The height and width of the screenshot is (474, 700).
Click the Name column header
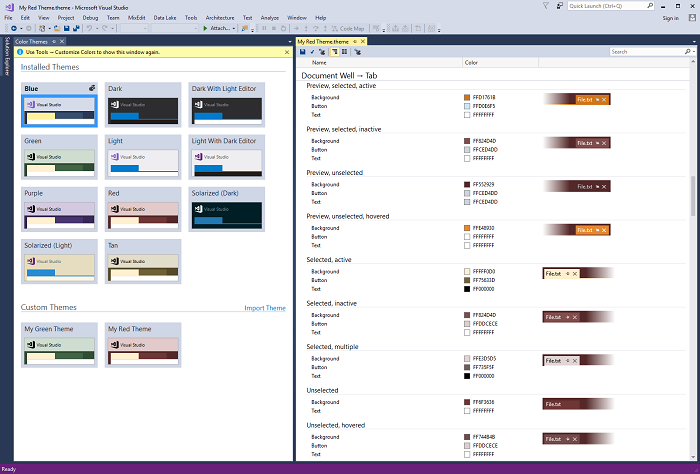[x=319, y=62]
